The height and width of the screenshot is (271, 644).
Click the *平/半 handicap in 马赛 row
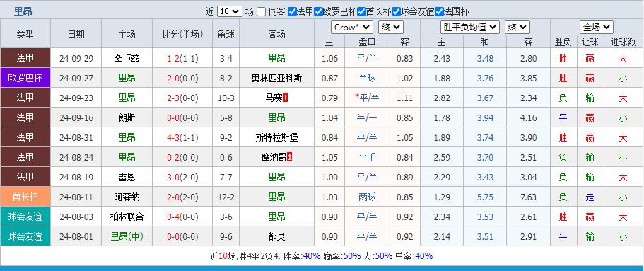point(367,98)
